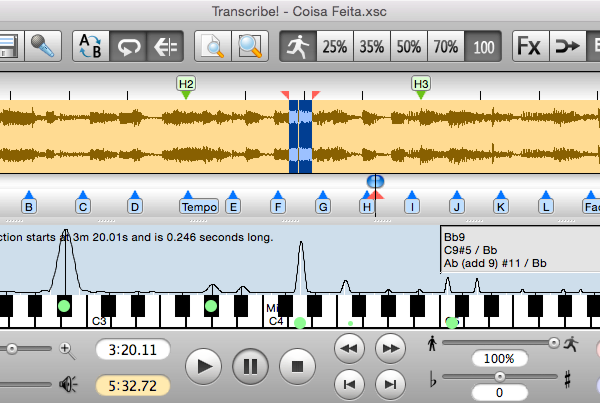Jump to section marker J
The image size is (600, 403).
[457, 207]
